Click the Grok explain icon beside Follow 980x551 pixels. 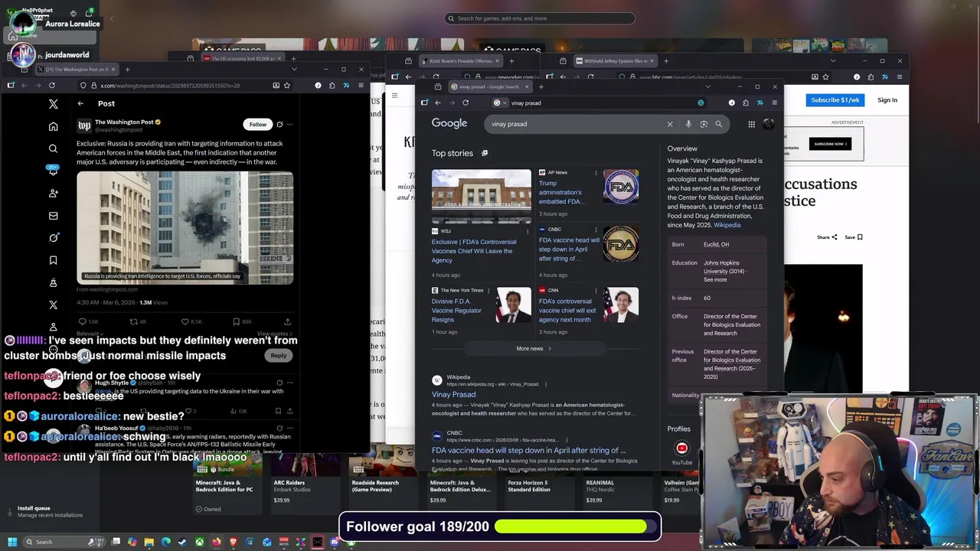point(279,124)
